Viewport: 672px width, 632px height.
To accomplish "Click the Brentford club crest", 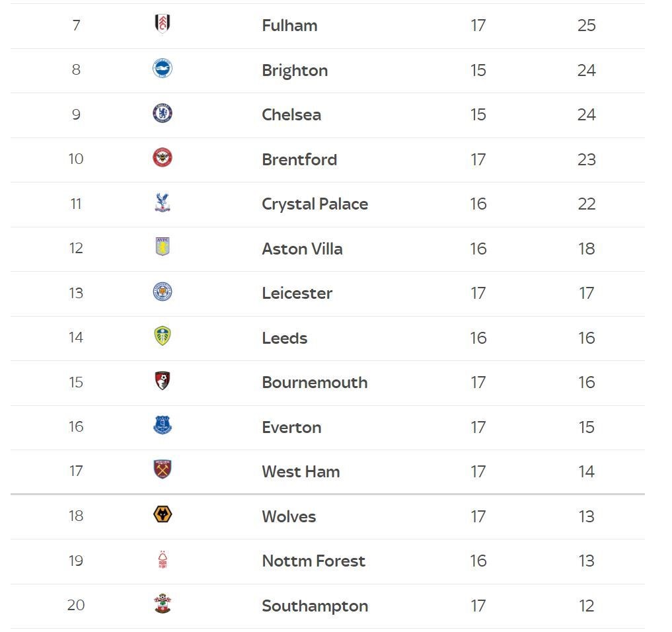I will click(162, 158).
